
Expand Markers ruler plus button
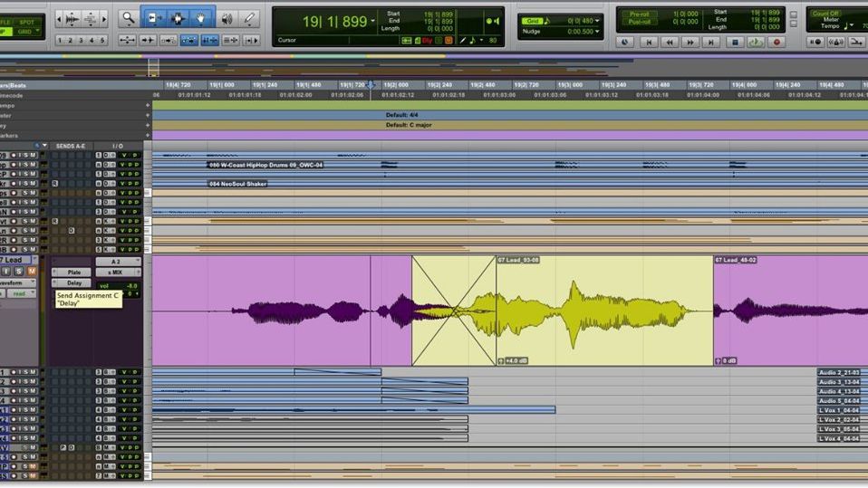(148, 135)
